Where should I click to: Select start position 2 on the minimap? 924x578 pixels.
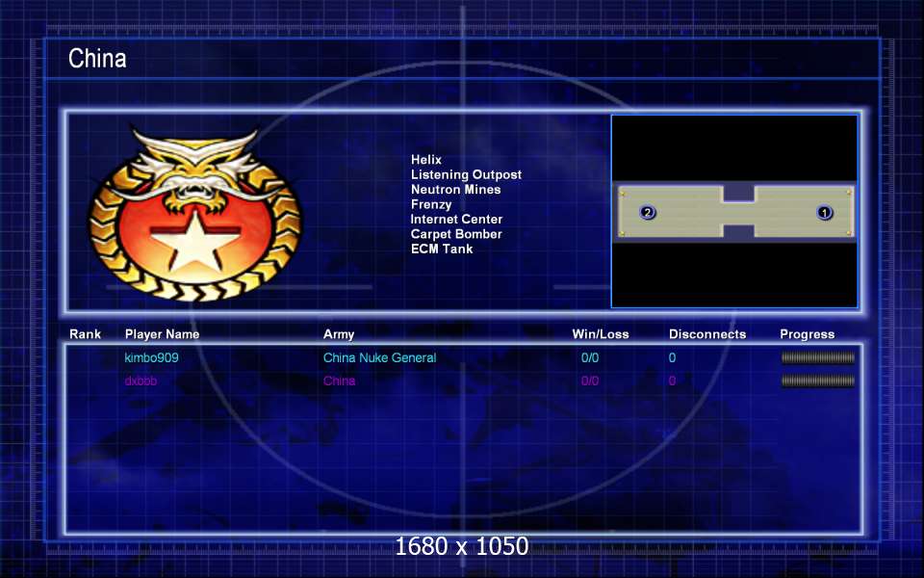648,212
